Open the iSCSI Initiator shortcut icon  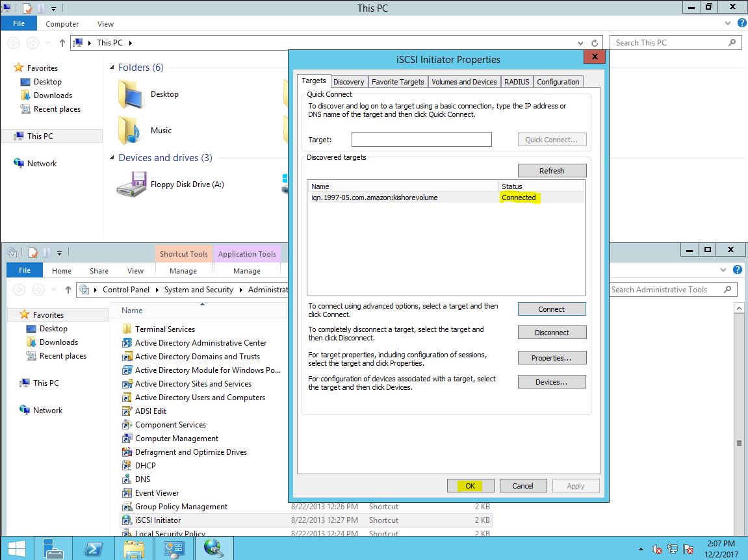click(127, 520)
